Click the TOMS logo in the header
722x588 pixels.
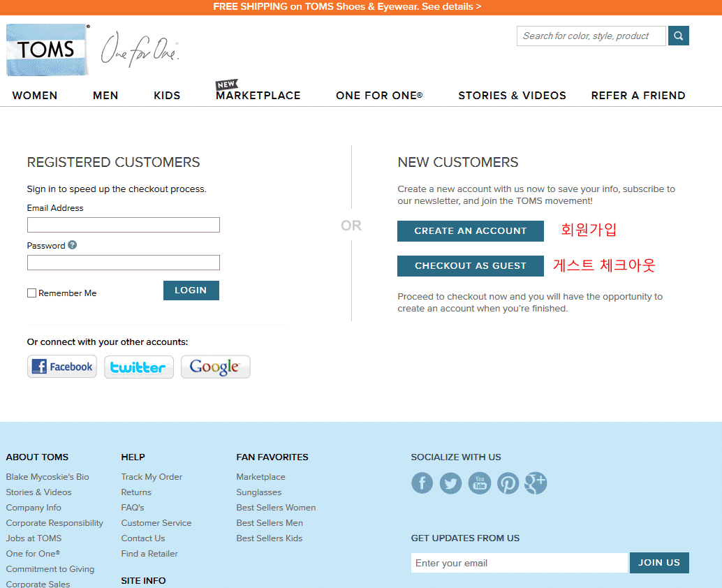(x=47, y=50)
